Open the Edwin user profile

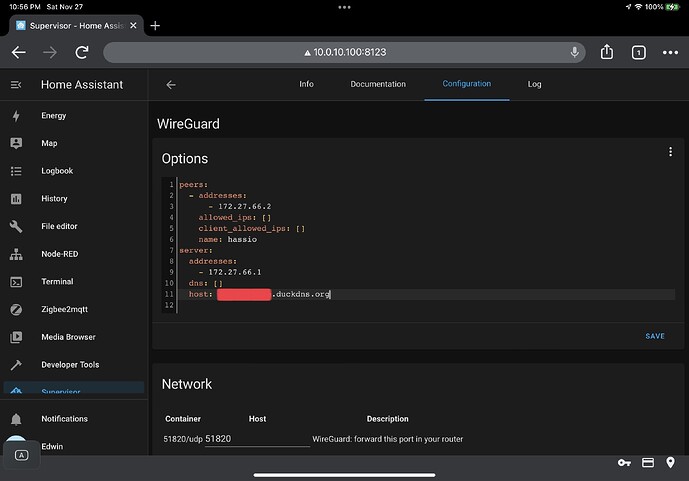point(52,446)
